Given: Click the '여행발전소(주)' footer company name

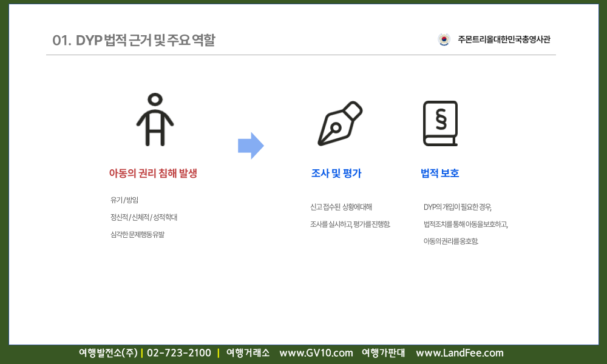Looking at the screenshot, I should click(108, 353).
